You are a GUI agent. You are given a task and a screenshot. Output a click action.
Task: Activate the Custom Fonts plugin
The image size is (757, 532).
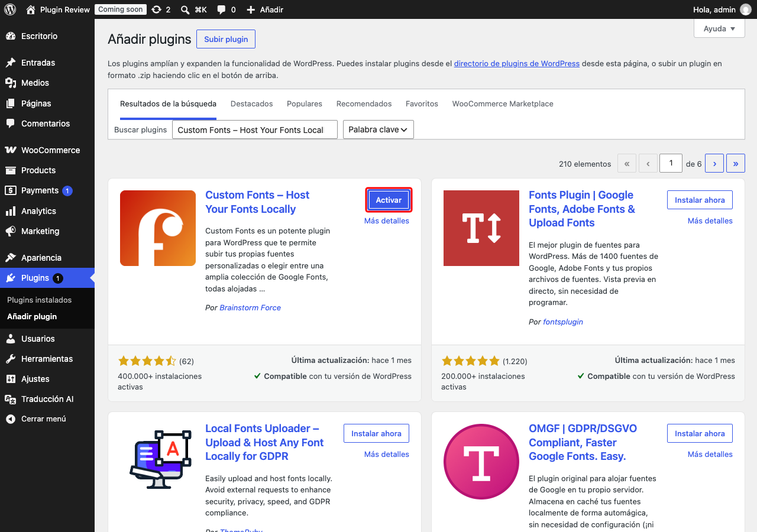click(389, 200)
